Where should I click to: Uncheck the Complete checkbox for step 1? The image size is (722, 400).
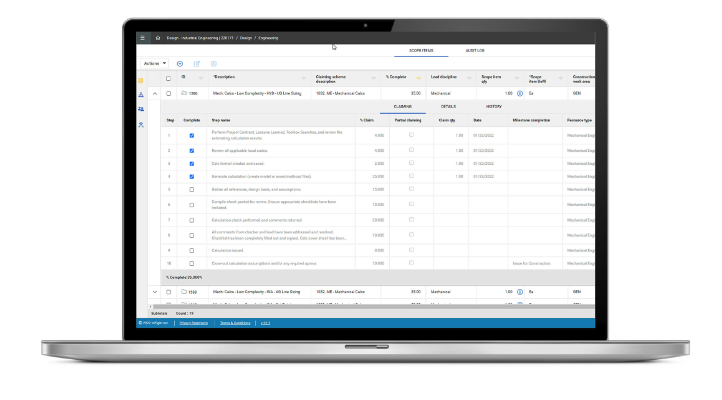click(x=192, y=135)
